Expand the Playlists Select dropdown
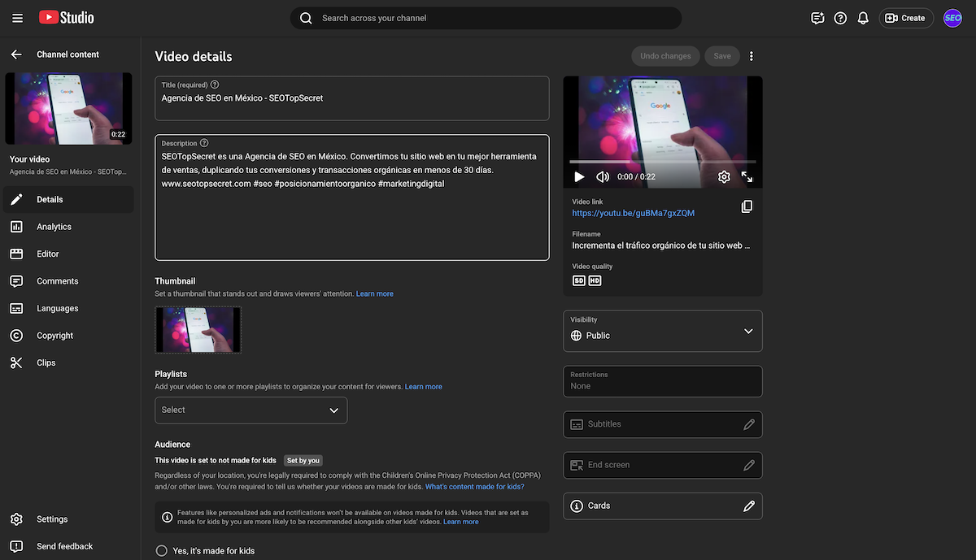This screenshot has width=976, height=560. (251, 410)
